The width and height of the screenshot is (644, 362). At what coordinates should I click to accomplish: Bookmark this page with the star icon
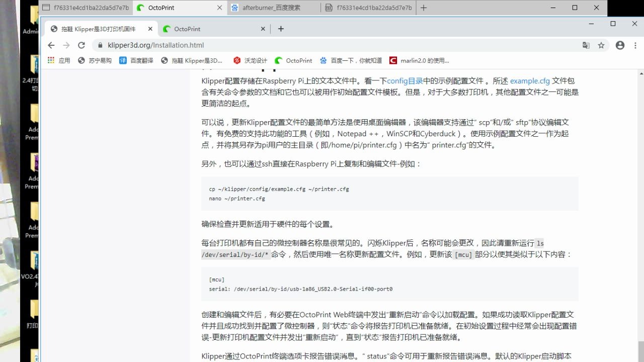pyautogui.click(x=601, y=45)
